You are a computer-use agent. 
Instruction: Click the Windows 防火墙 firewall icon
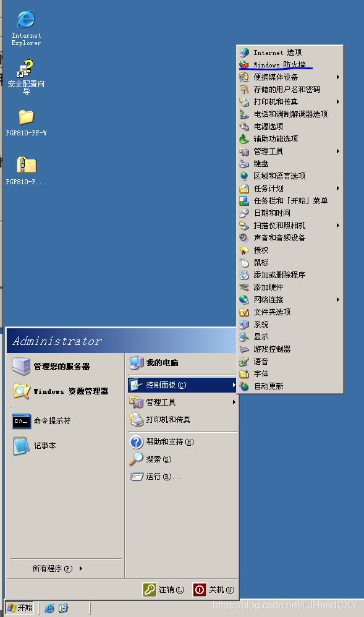(x=244, y=64)
